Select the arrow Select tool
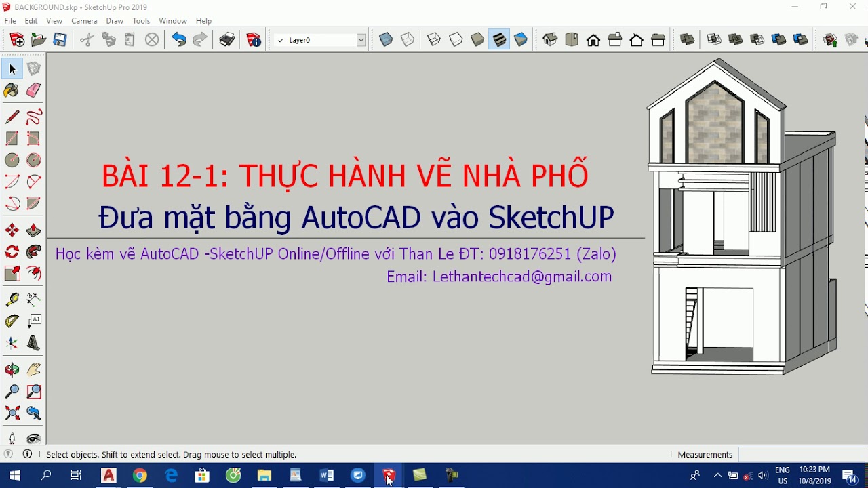The height and width of the screenshot is (488, 868). coord(12,68)
